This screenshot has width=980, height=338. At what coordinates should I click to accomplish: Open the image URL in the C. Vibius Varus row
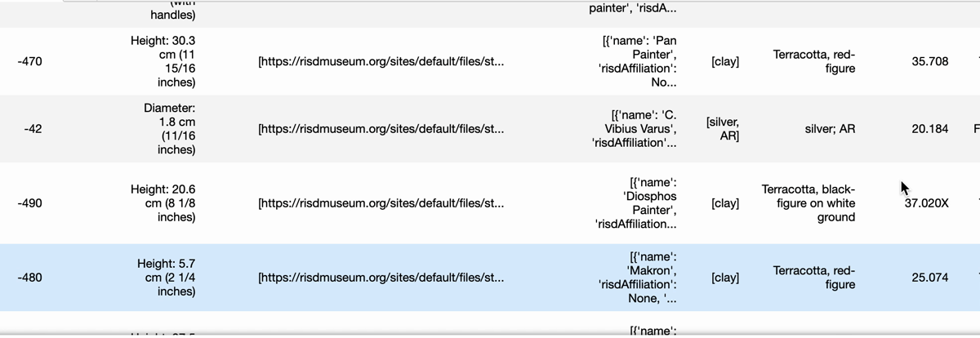[381, 129]
